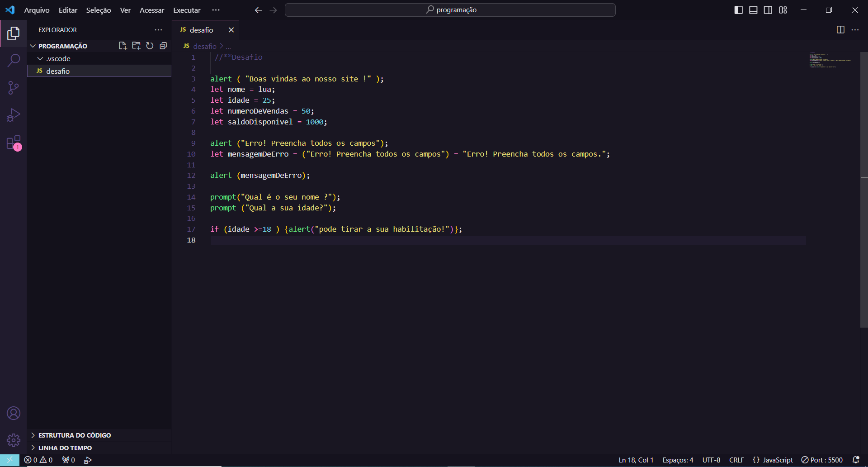The width and height of the screenshot is (868, 467).
Task: Open the Accounts menu icon
Action: pos(14,413)
